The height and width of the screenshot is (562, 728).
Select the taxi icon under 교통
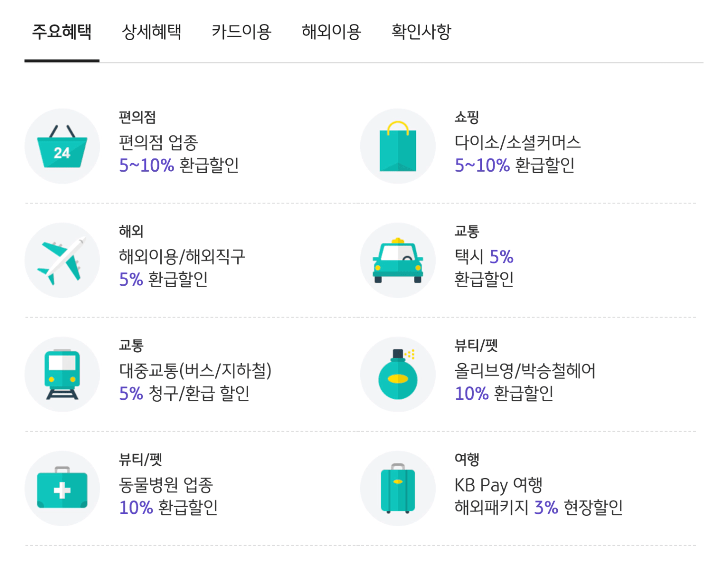coord(397,259)
